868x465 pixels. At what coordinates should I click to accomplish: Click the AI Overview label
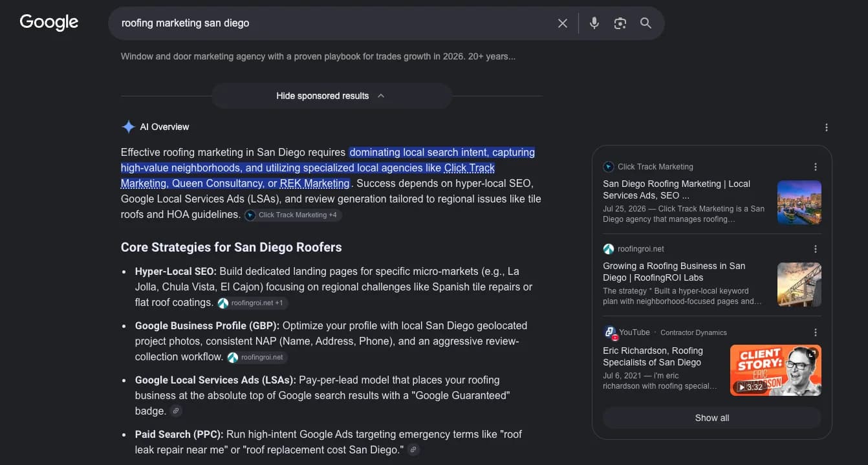pyautogui.click(x=164, y=127)
